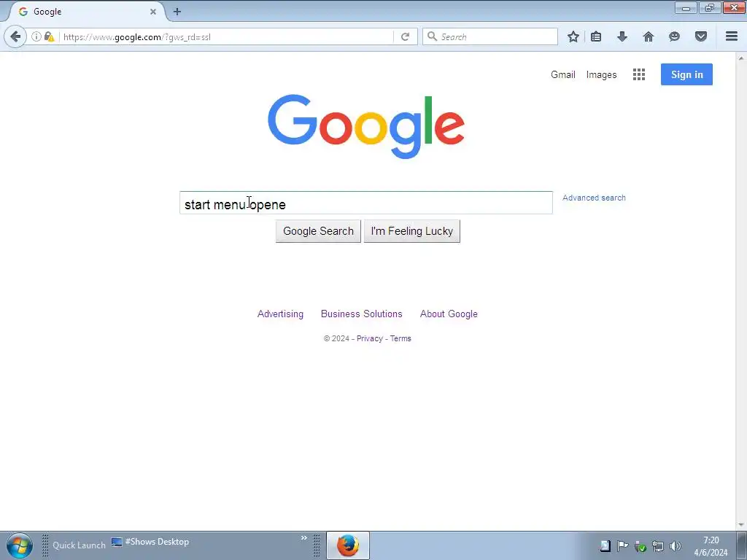The width and height of the screenshot is (747, 560).
Task: Click the Show desktop strip beside the clock
Action: (742, 545)
